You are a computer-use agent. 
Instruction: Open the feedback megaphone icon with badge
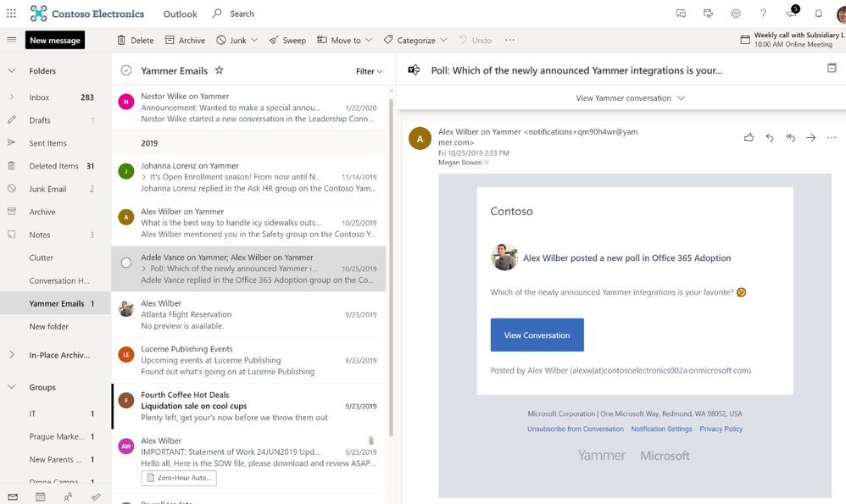pos(792,13)
